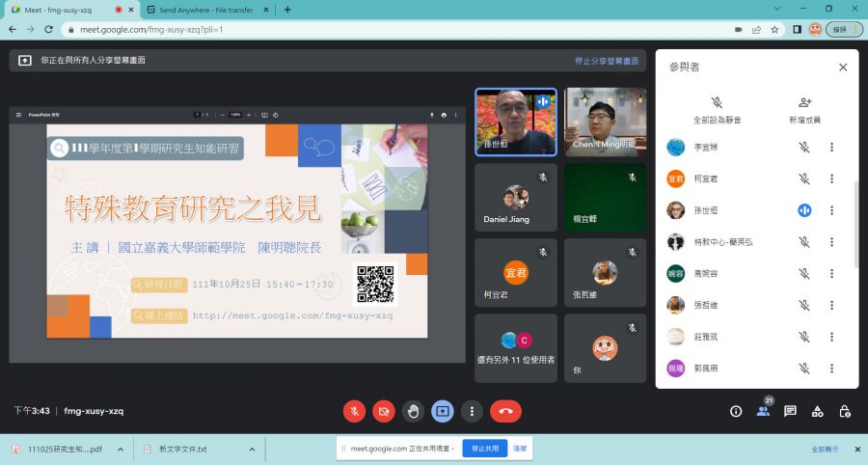Click the participants panel scrollbar

coord(854,222)
